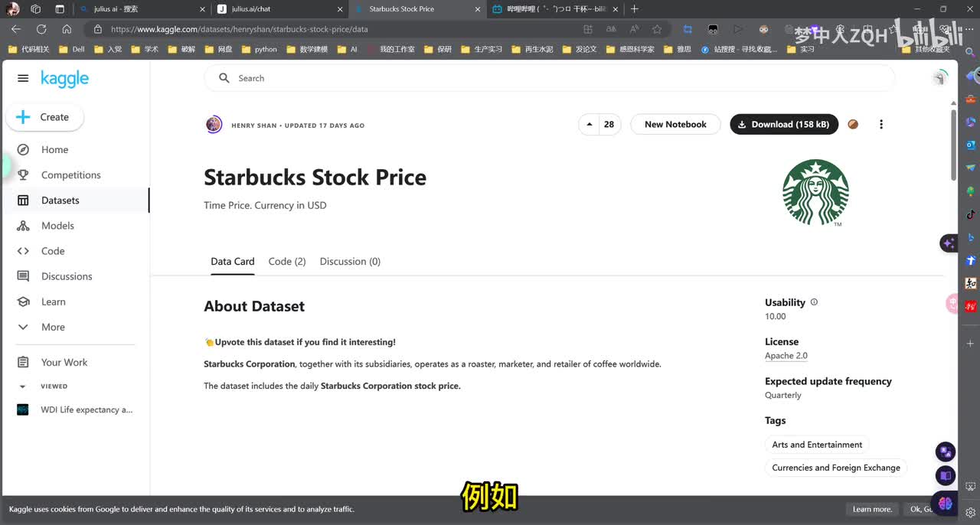Viewport: 980px width, 525px height.
Task: Open the Discussion (0) tab
Action: click(350, 262)
